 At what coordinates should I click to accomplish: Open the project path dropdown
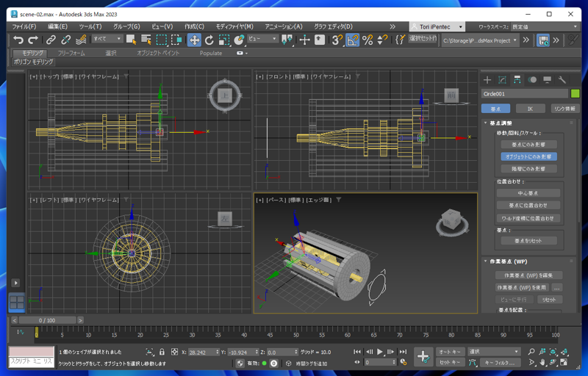click(480, 40)
